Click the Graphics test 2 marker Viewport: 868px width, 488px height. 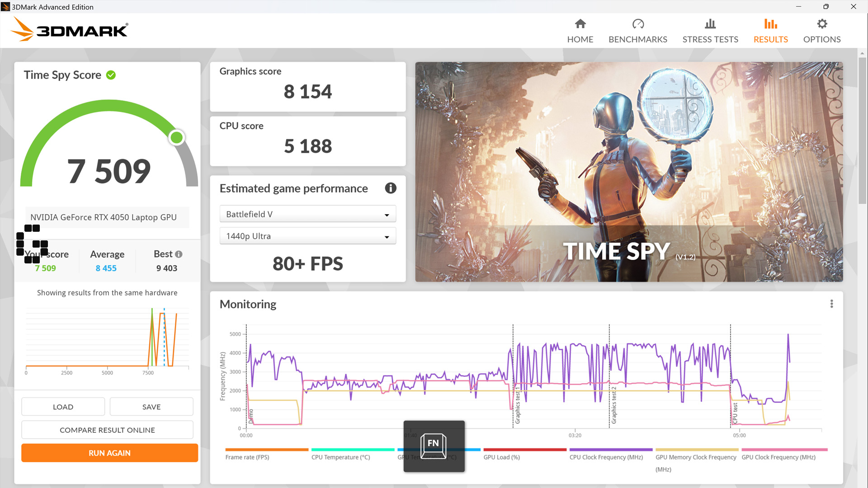[614, 406]
